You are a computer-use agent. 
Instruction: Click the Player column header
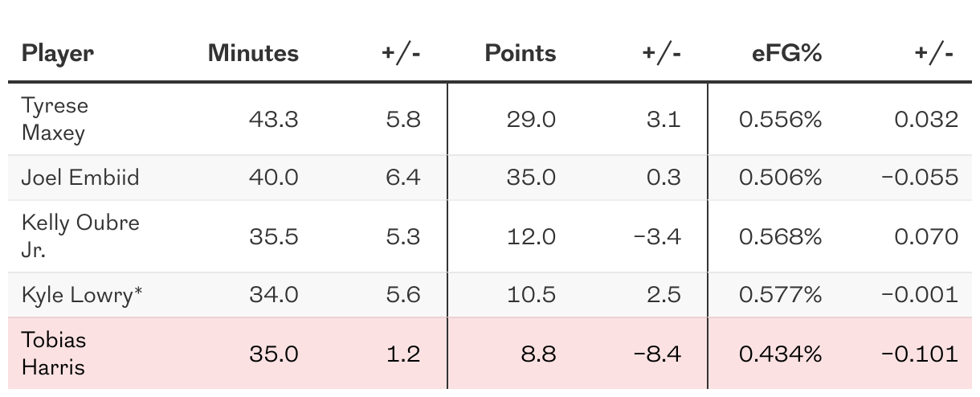coord(57,53)
